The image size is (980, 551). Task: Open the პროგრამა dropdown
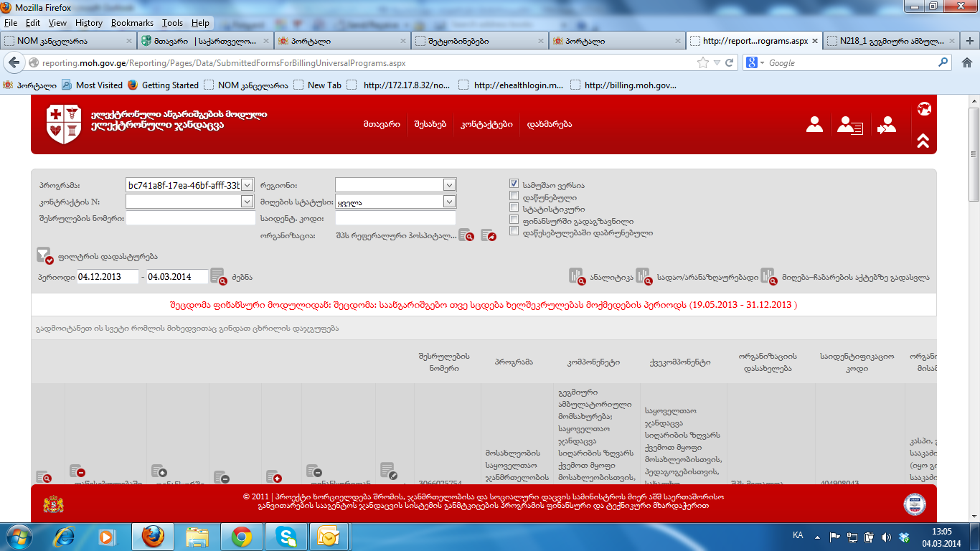tap(248, 185)
